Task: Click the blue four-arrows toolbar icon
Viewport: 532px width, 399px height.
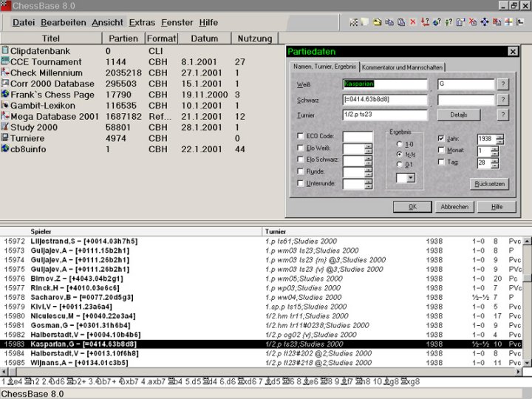Action: click(x=485, y=22)
